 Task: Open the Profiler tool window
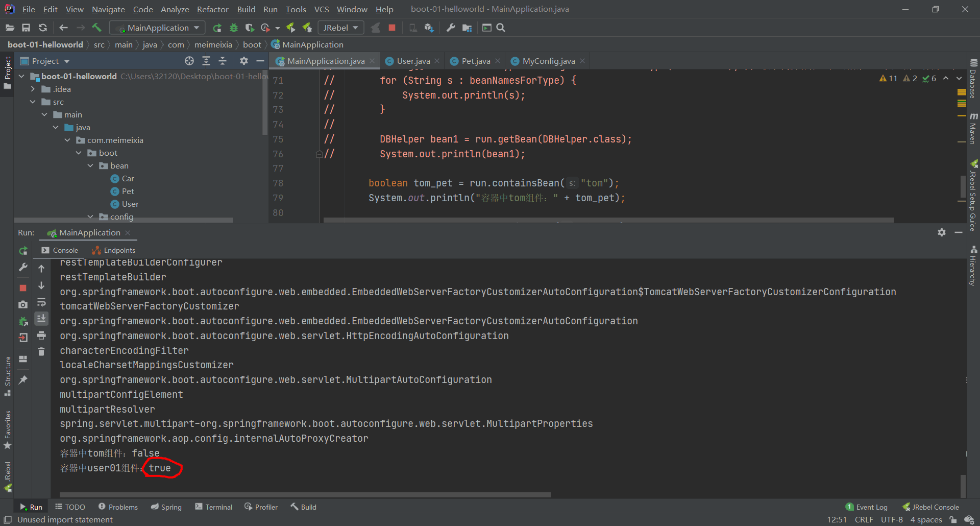pyautogui.click(x=261, y=507)
